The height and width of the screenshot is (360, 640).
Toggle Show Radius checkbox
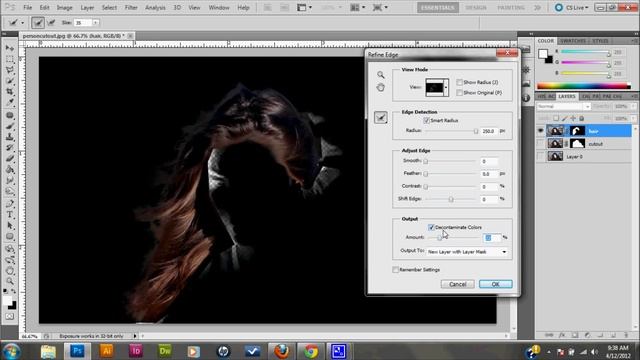[459, 82]
